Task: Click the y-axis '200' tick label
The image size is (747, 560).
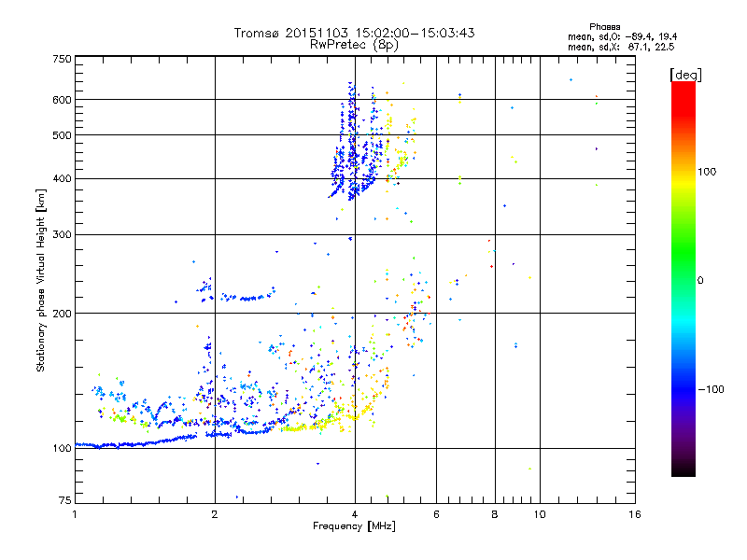Action: pos(62,314)
